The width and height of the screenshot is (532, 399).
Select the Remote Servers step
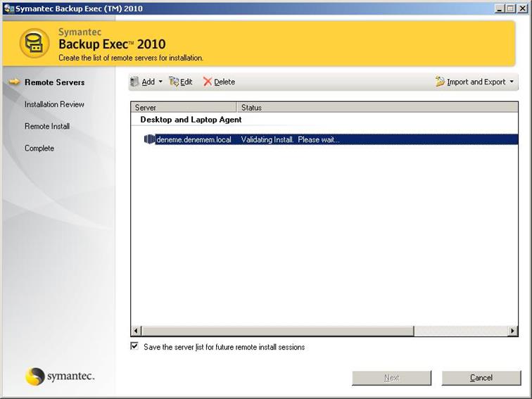pos(55,82)
